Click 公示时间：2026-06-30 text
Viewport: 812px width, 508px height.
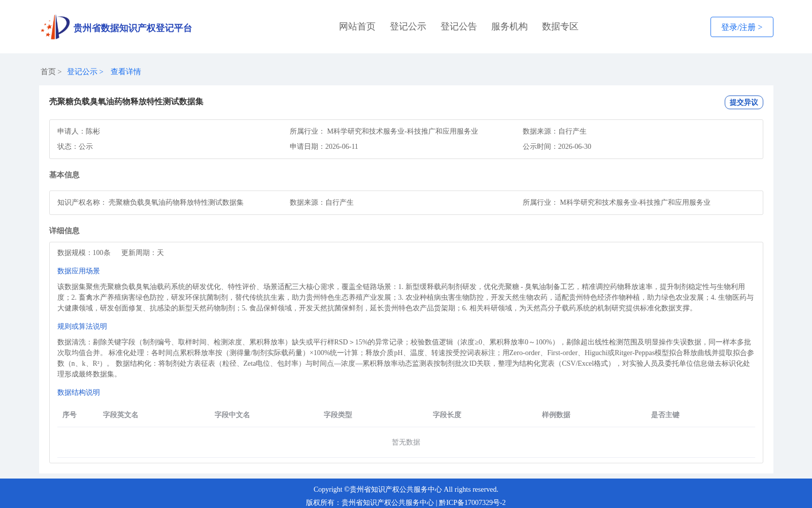tap(557, 146)
